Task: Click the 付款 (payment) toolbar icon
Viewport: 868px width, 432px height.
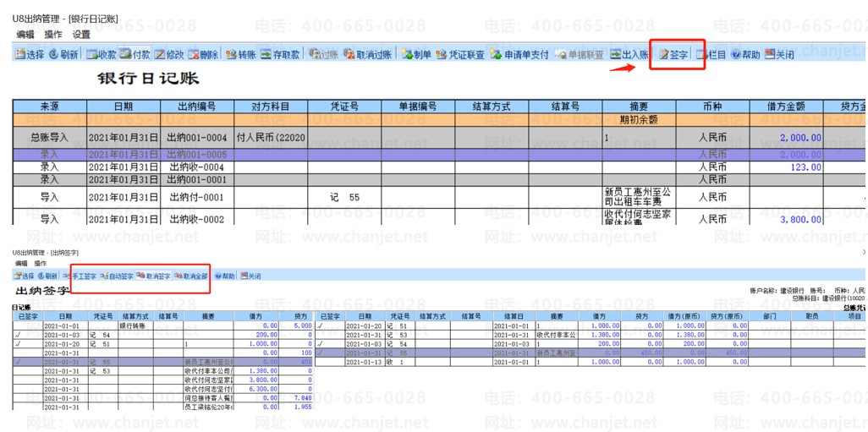Action: [x=135, y=55]
